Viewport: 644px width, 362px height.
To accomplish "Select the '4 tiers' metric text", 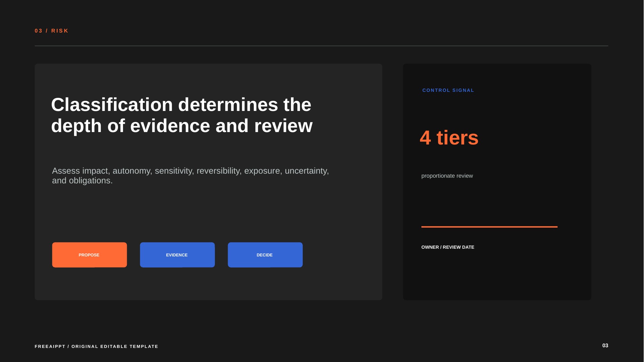I will (x=449, y=138).
